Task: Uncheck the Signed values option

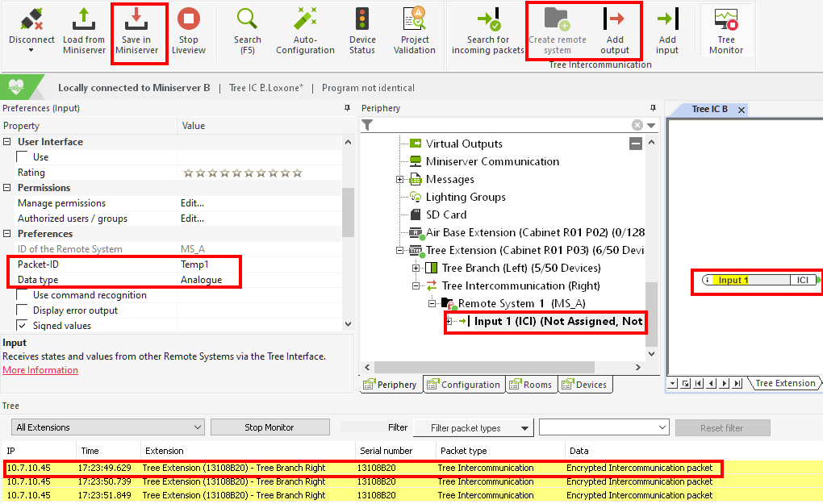Action: (x=23, y=326)
